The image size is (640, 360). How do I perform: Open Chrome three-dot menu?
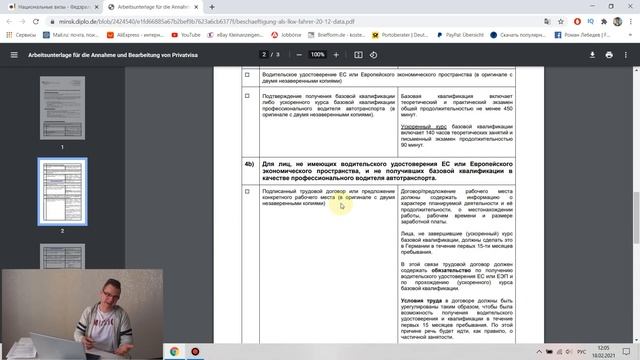click(631, 22)
